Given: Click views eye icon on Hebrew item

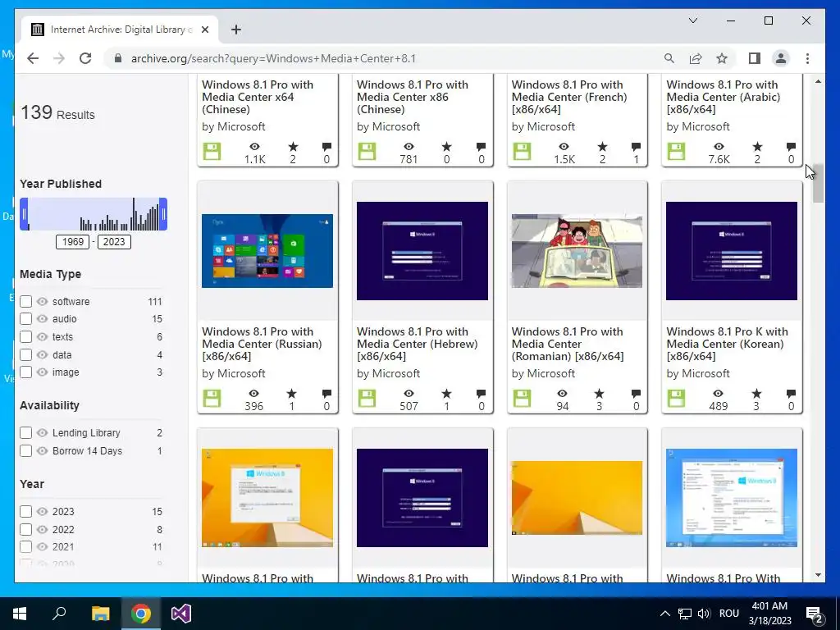Looking at the screenshot, I should tap(409, 393).
